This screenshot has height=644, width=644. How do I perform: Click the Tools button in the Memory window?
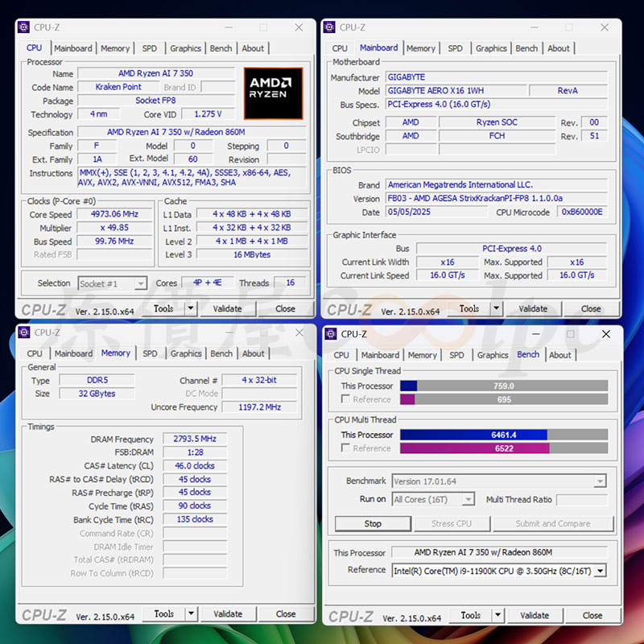click(164, 613)
